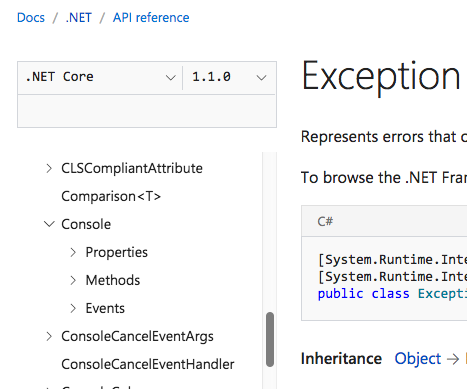Image resolution: width=467 pixels, height=389 pixels.
Task: Collapse the Console tree node
Action: click(x=49, y=224)
